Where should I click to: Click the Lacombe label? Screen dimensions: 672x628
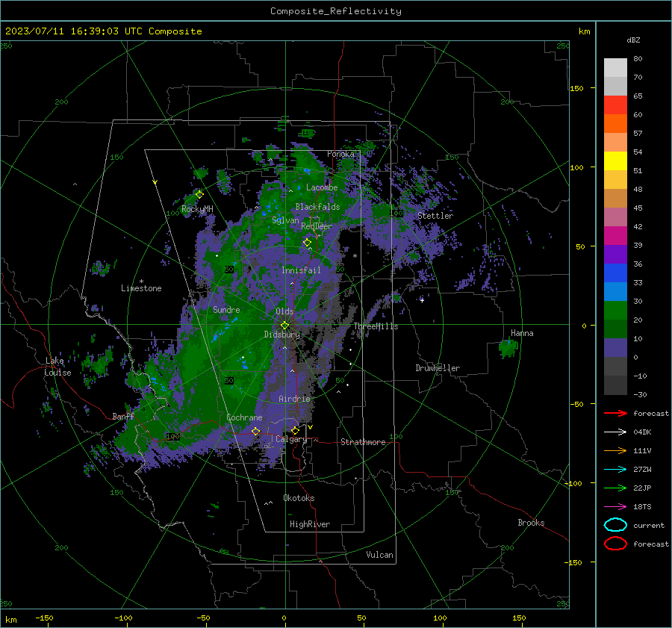click(x=322, y=187)
